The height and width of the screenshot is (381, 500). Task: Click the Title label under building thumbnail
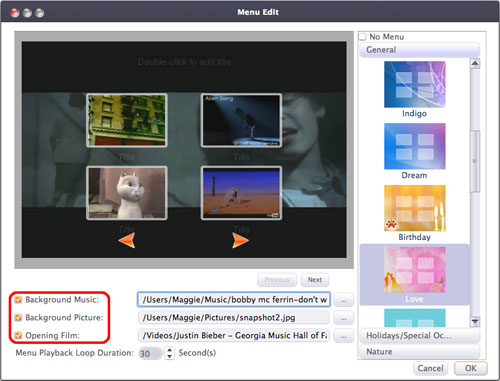tap(127, 157)
